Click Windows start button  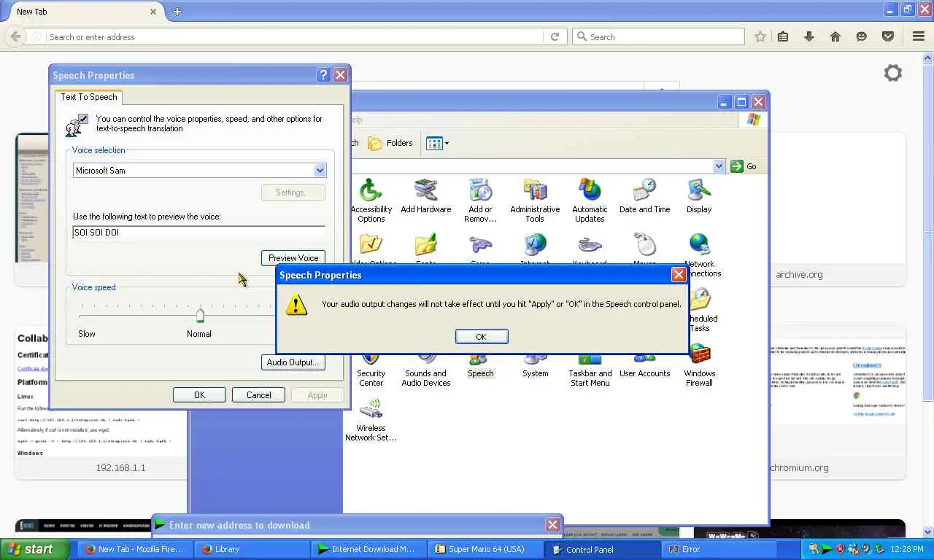click(x=34, y=549)
